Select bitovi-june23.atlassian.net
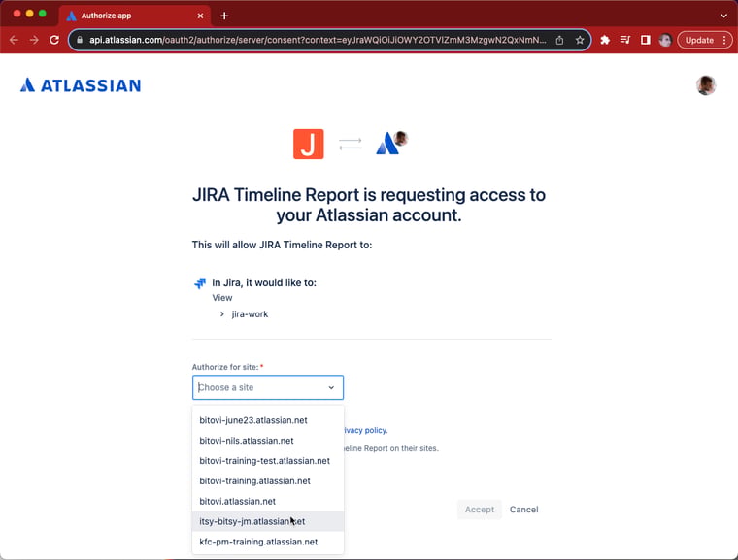The height and width of the screenshot is (560, 738). [268, 420]
